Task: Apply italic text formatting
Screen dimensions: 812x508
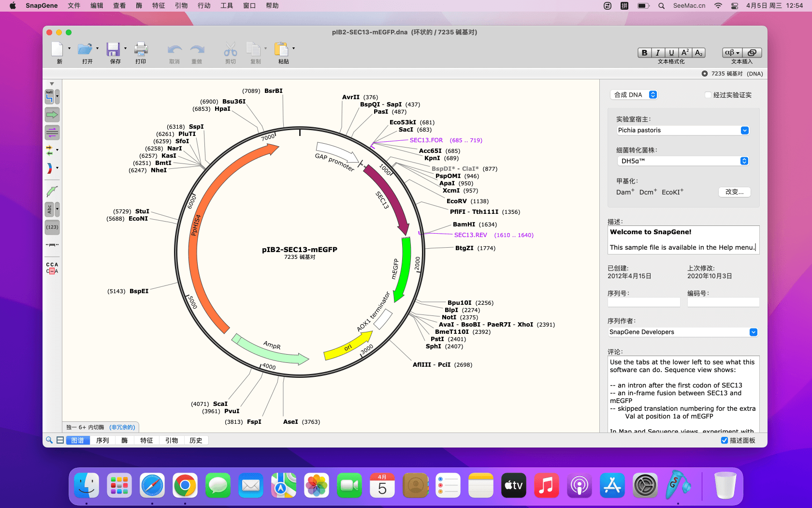Action: (x=658, y=53)
